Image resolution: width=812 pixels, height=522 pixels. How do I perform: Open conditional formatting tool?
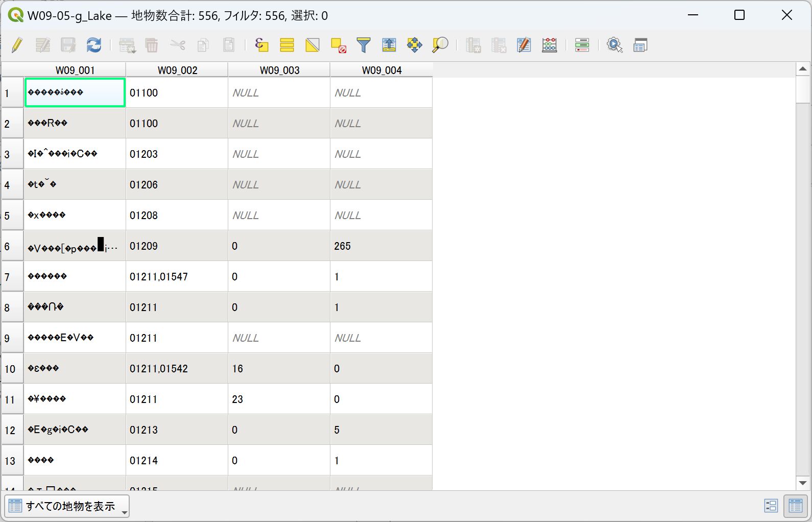tap(582, 45)
